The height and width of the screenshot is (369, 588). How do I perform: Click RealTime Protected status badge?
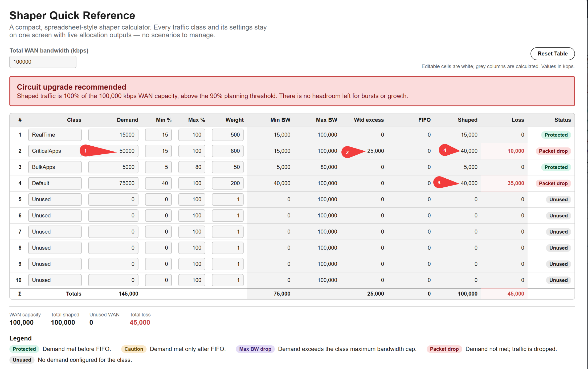pyautogui.click(x=556, y=135)
